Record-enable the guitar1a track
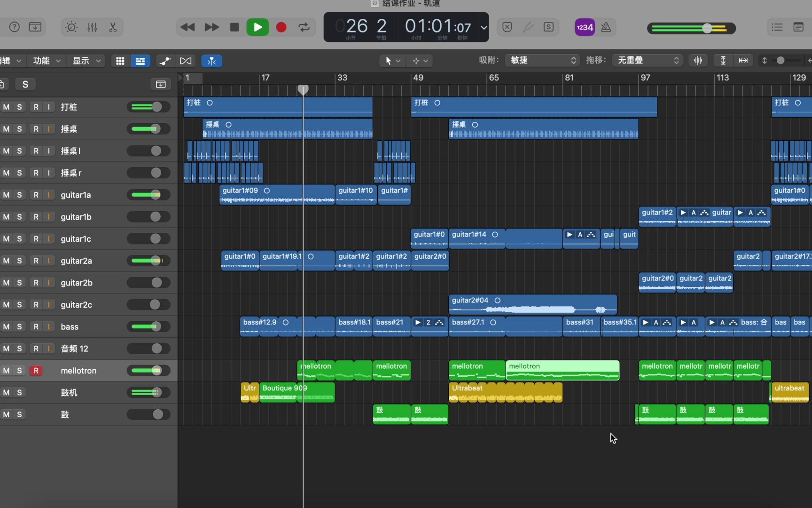Screen dimensions: 812x508 (x=36, y=195)
